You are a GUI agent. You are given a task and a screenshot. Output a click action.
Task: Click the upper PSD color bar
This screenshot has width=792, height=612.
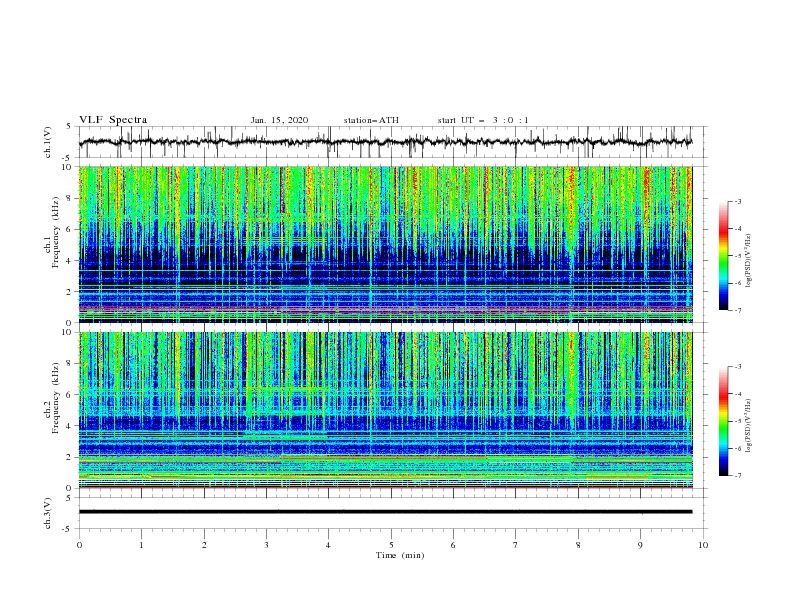click(724, 256)
